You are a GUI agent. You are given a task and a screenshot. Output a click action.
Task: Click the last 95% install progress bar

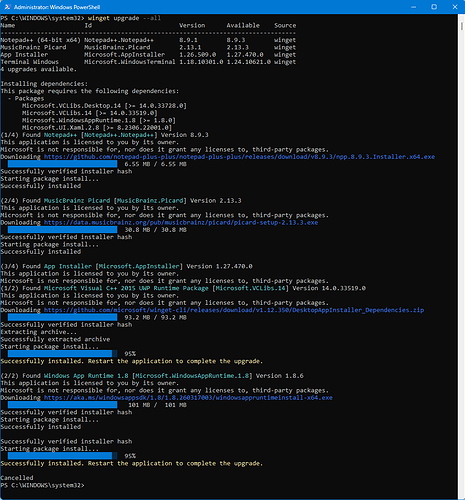click(62, 456)
